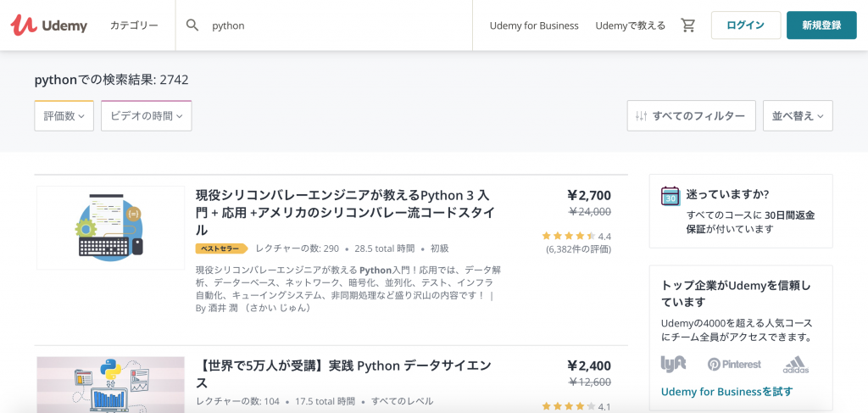868x413 pixels.
Task: Click the ¥24,000 original price
Action: [x=590, y=211]
